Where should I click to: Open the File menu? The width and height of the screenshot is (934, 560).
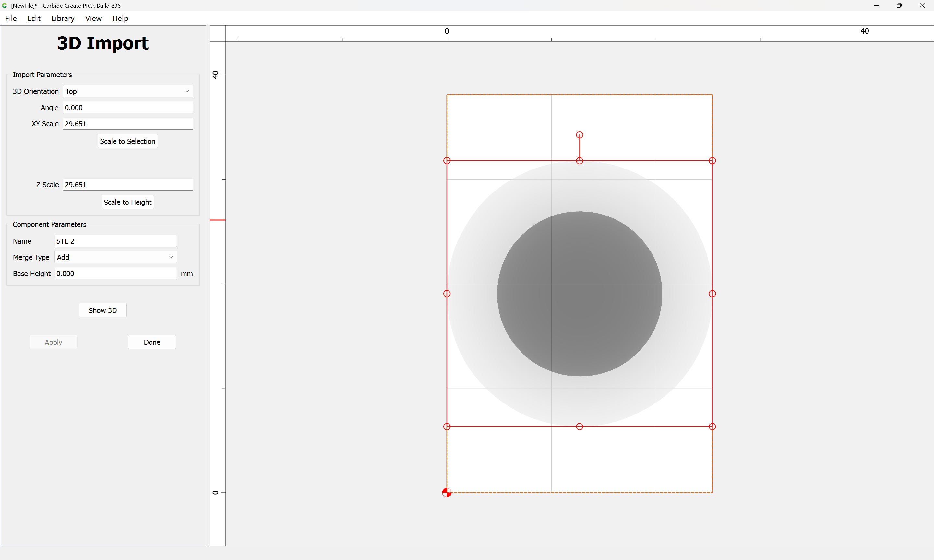(x=11, y=18)
